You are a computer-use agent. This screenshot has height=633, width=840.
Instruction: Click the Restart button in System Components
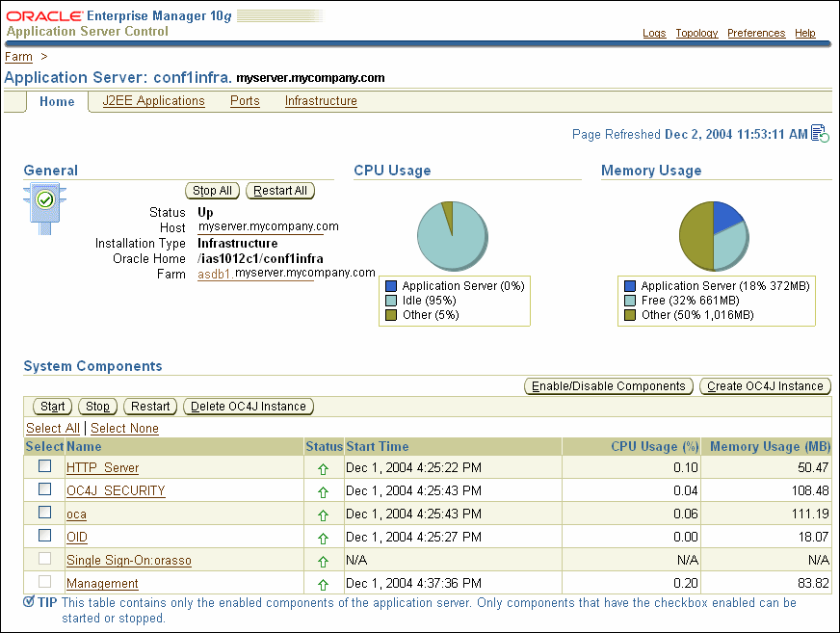point(150,407)
